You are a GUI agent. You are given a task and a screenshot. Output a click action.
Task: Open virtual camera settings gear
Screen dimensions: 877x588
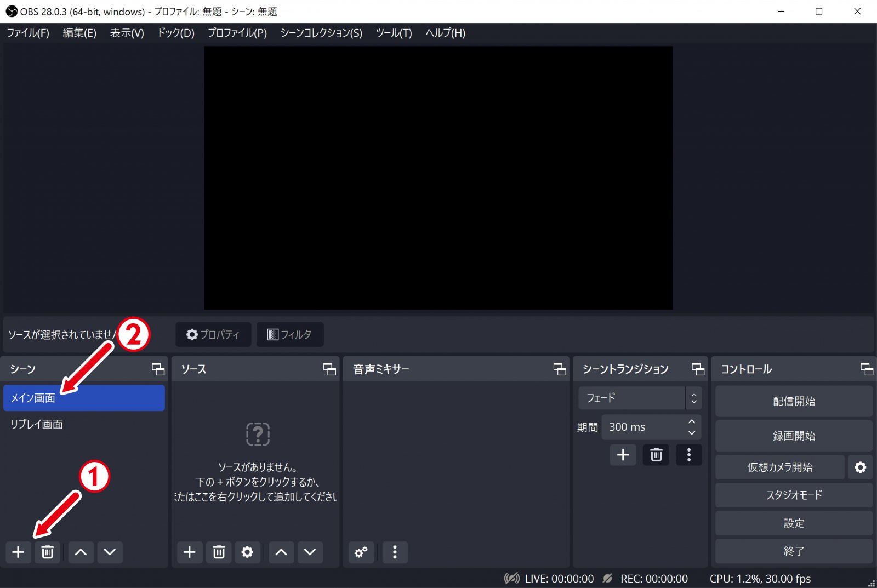(x=861, y=467)
